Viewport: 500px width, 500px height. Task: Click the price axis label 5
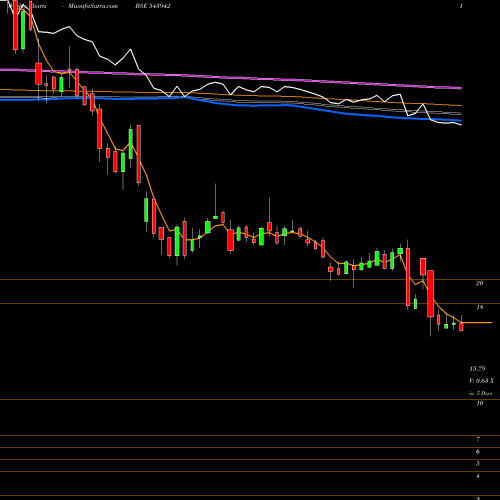(478, 464)
